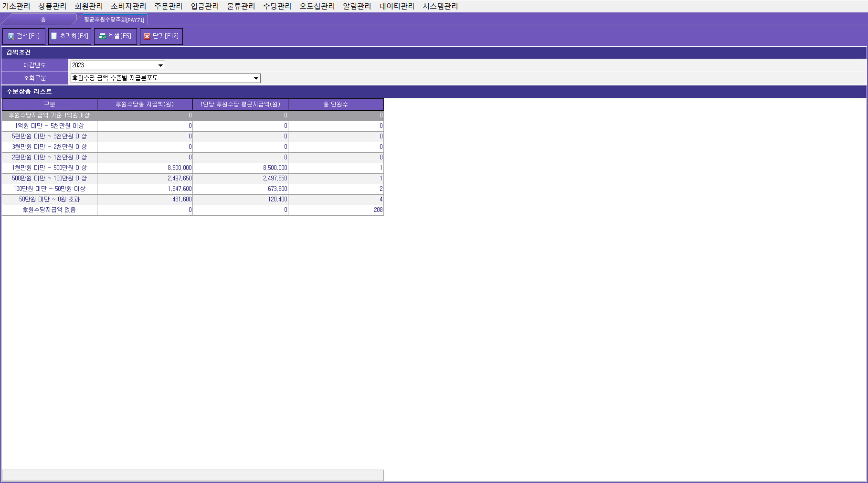Click the 1,347,600 total amount cell
The image size is (868, 483).
(x=145, y=189)
